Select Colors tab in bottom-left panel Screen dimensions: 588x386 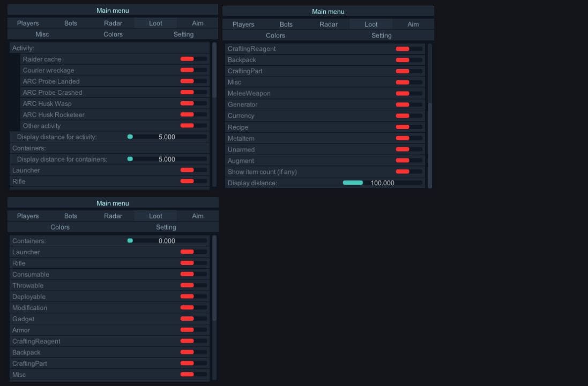(x=60, y=227)
